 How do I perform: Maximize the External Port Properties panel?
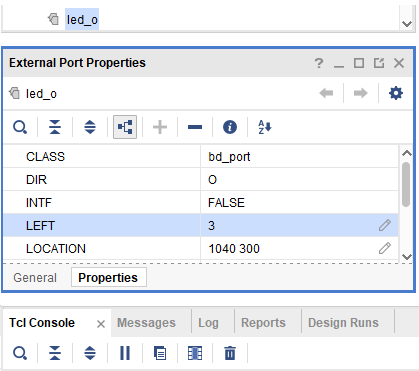tap(359, 63)
